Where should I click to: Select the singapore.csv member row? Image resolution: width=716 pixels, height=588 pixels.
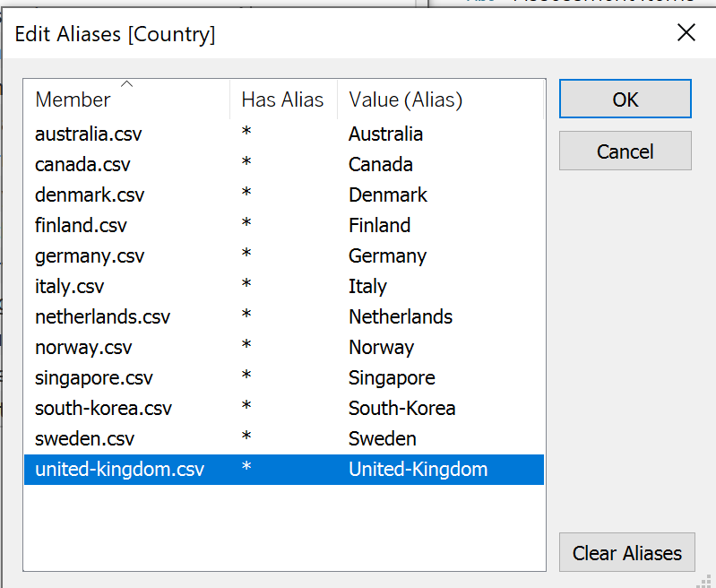click(94, 378)
